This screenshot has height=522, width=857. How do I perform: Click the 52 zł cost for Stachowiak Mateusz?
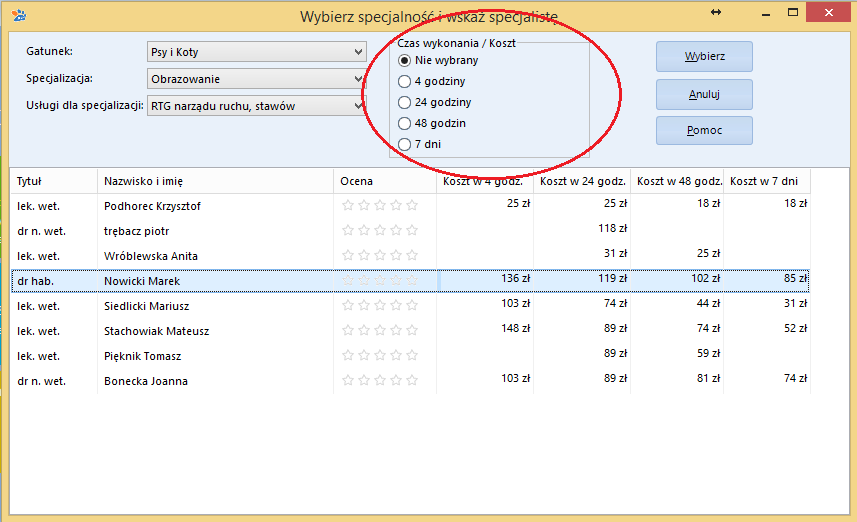point(795,328)
